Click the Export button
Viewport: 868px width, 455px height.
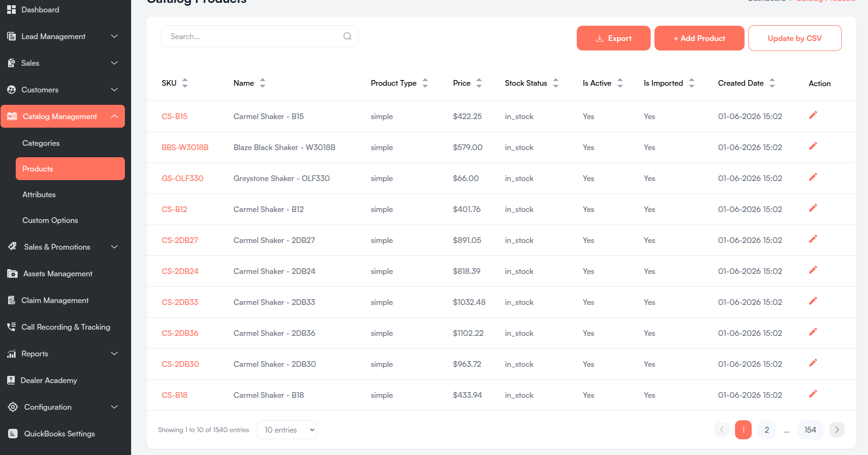pos(613,38)
